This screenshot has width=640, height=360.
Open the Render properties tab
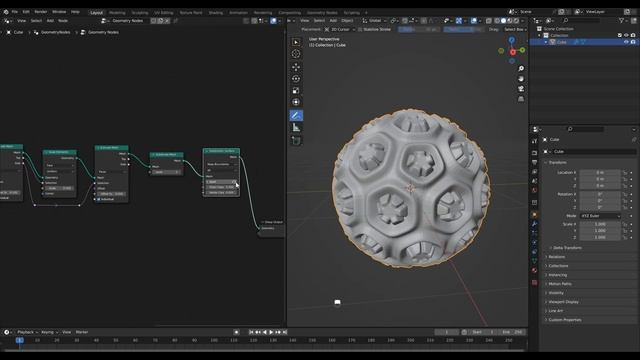534,153
